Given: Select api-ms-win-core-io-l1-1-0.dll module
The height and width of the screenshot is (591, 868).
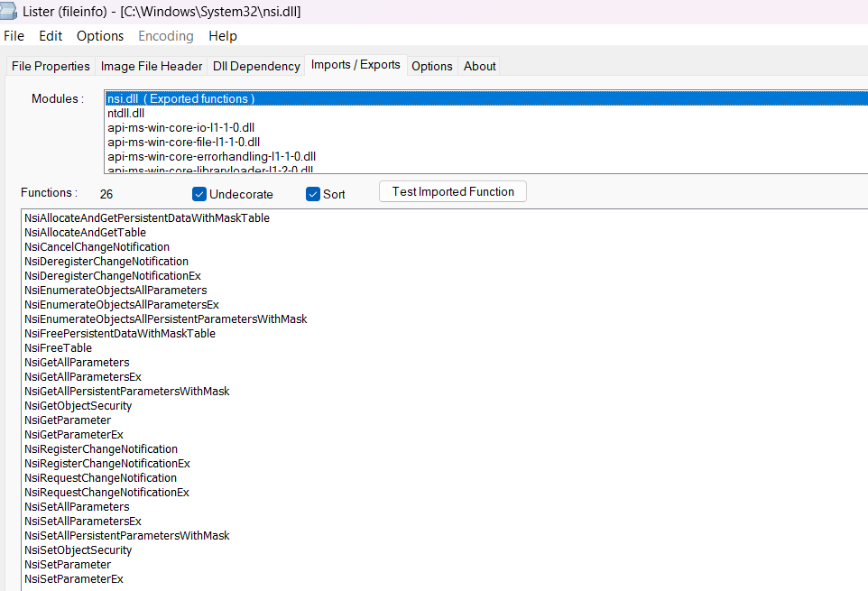Looking at the screenshot, I should [179, 128].
